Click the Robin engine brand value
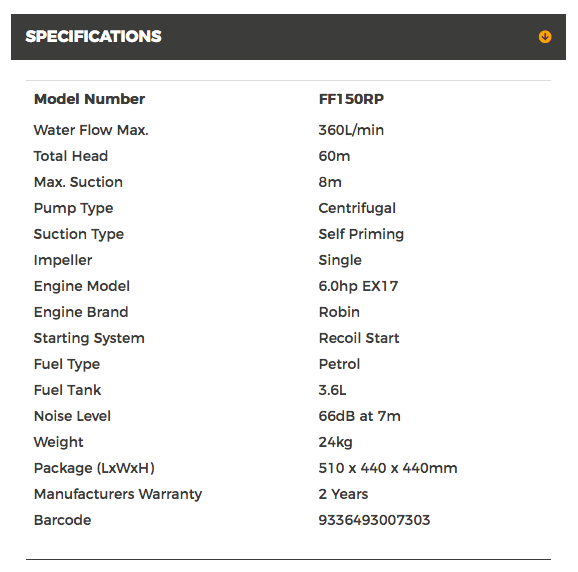This screenshot has height=572, width=578. [339, 312]
